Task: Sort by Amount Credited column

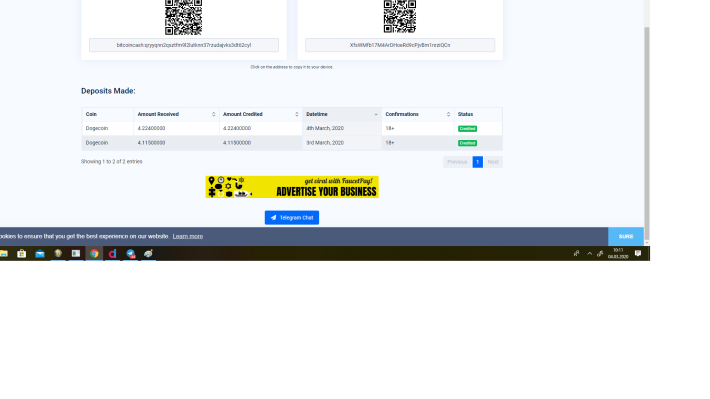Action: [x=261, y=114]
